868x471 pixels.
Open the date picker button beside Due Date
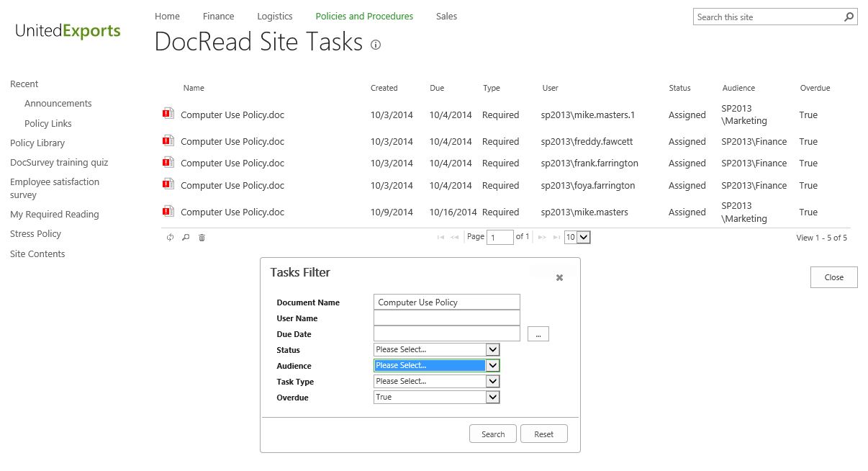pyautogui.click(x=538, y=334)
